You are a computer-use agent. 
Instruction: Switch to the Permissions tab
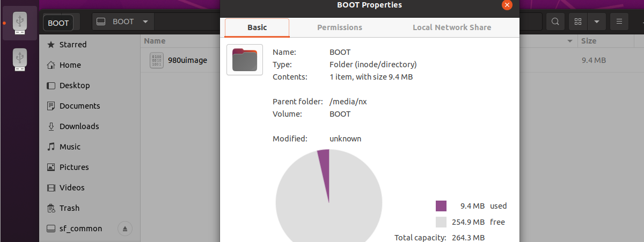point(340,27)
